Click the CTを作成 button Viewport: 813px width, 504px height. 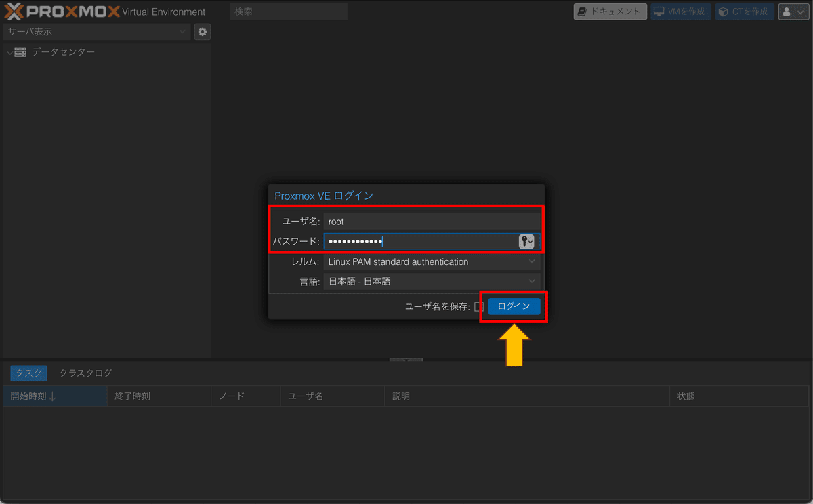745,12
